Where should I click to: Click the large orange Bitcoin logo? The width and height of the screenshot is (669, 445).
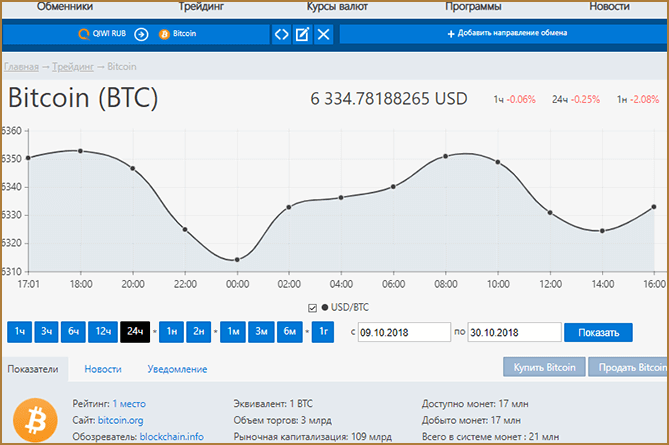pyautogui.click(x=35, y=420)
